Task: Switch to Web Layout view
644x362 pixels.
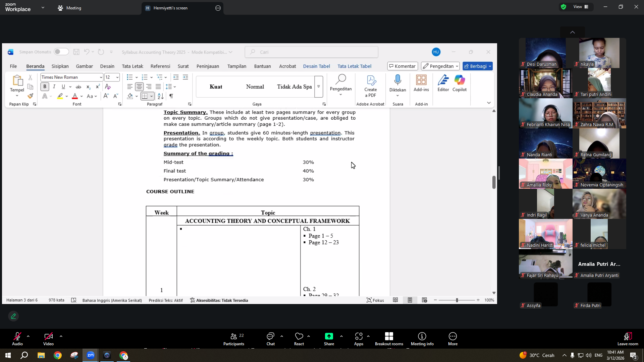Action: [x=424, y=300]
